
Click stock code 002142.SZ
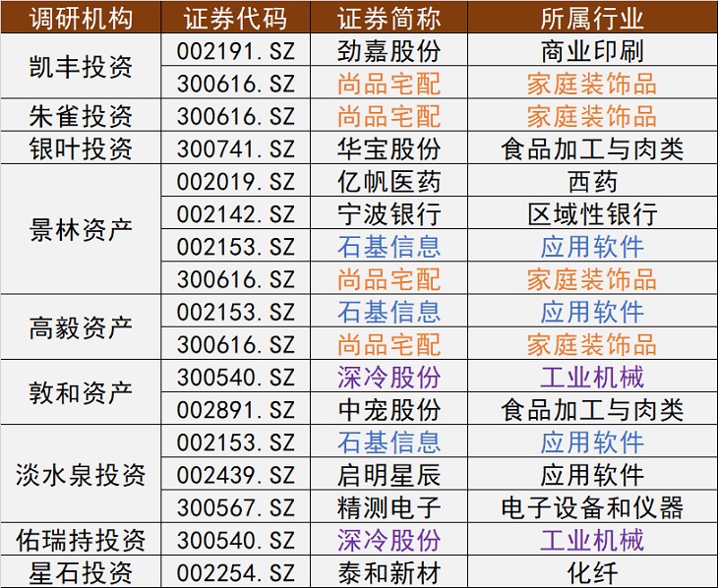click(x=235, y=213)
